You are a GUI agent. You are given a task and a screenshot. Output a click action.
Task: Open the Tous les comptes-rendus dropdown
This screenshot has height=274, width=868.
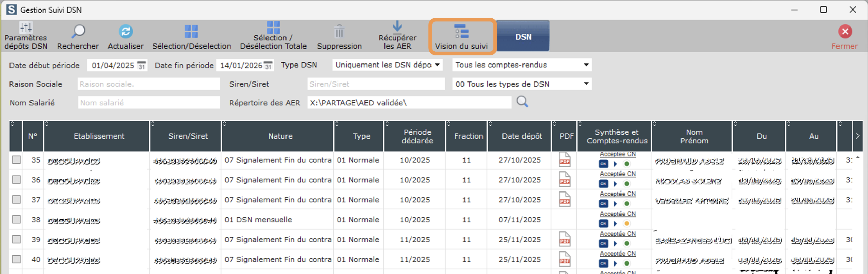pos(586,65)
